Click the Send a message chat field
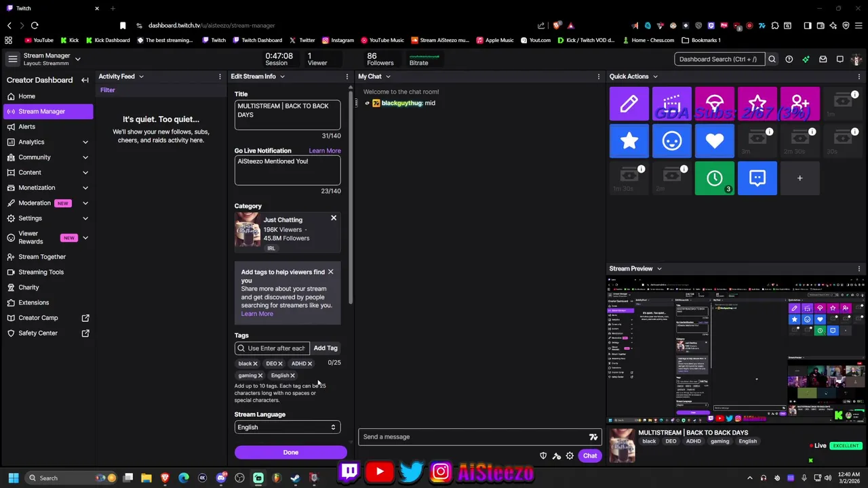 (x=480, y=436)
